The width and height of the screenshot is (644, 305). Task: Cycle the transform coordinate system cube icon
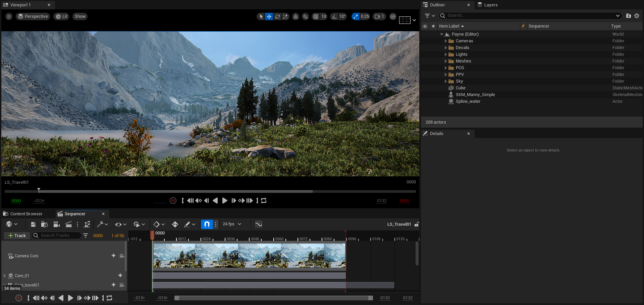296,16
